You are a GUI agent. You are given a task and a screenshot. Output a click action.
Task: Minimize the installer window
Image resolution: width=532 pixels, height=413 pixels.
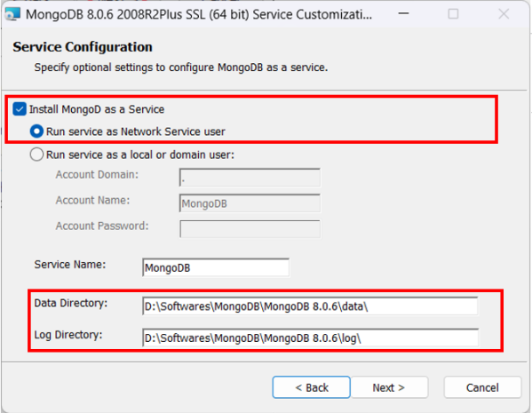click(x=403, y=14)
